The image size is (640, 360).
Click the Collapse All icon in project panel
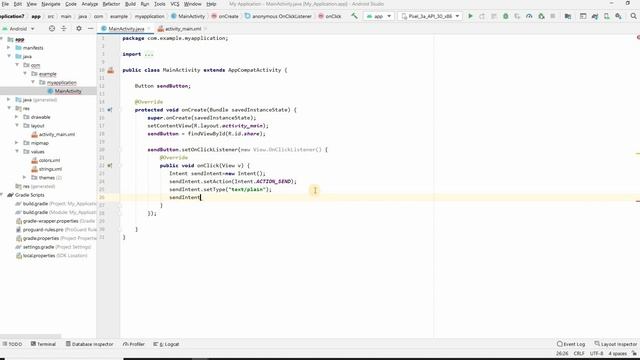click(x=64, y=29)
